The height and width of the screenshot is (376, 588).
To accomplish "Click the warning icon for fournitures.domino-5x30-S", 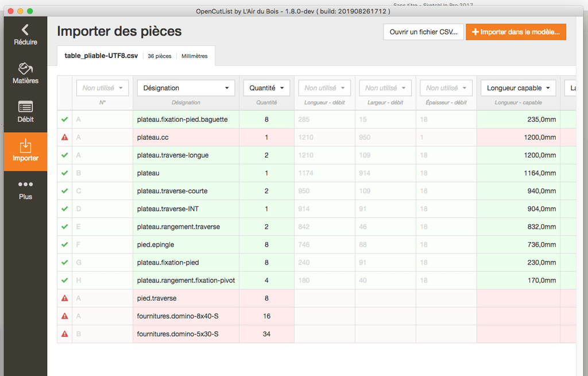I will click(64, 334).
